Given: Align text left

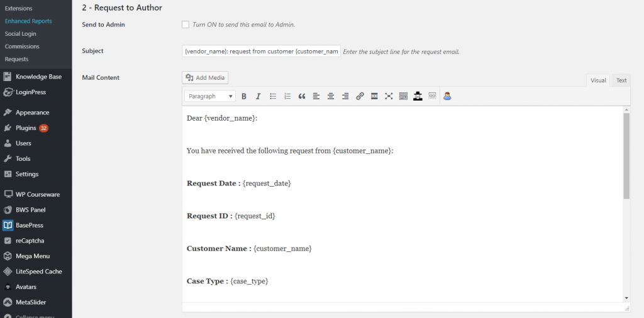Looking at the screenshot, I should click(x=316, y=96).
